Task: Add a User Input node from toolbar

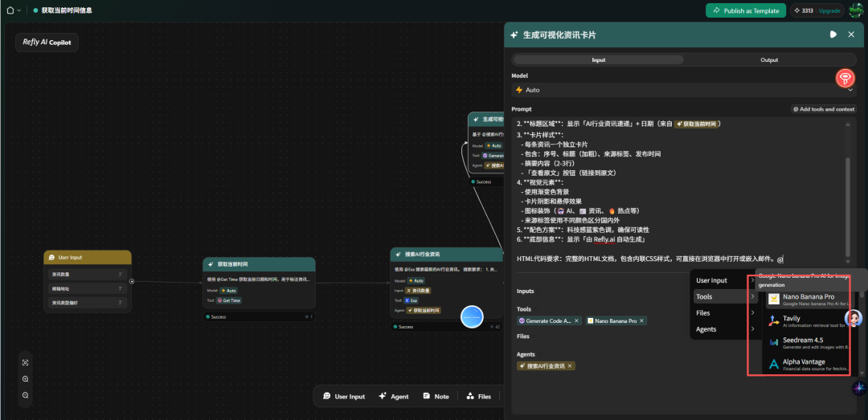Action: (344, 396)
